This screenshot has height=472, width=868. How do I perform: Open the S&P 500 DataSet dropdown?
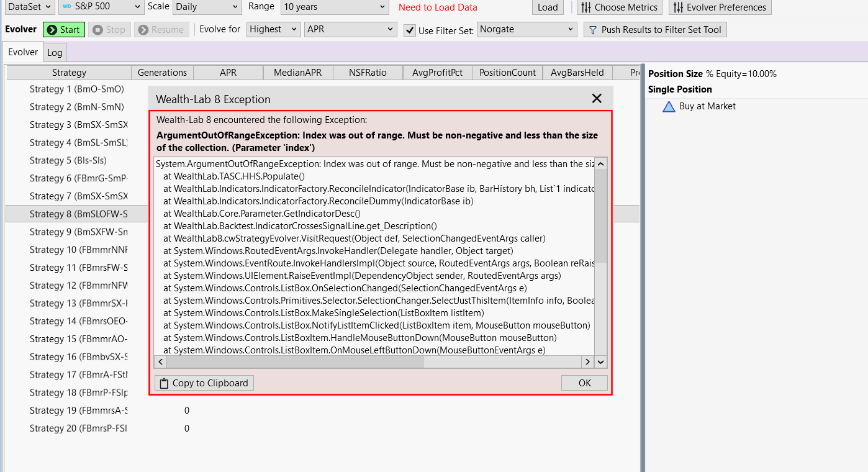point(101,7)
